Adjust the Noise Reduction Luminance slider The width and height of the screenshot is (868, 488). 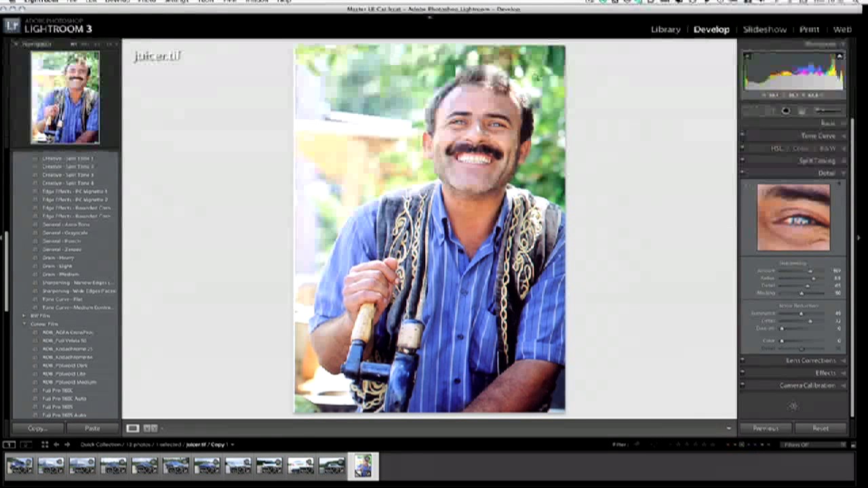(801, 314)
